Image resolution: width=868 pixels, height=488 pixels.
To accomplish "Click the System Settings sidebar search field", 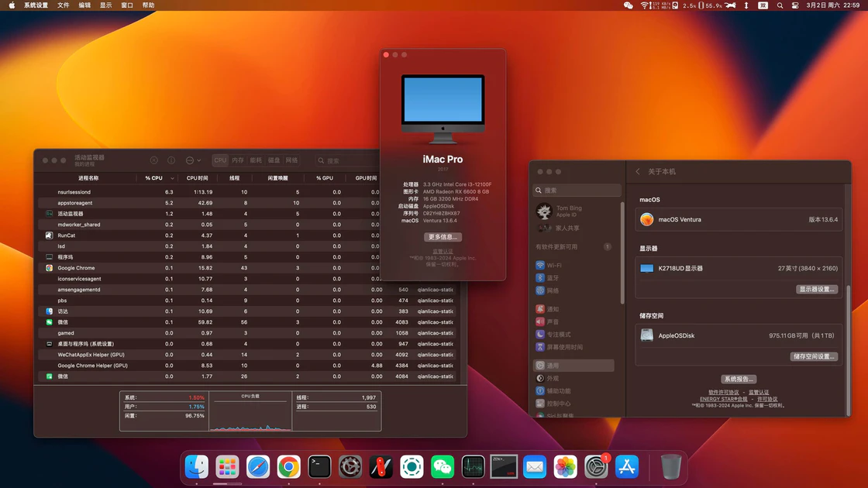I will [x=577, y=190].
